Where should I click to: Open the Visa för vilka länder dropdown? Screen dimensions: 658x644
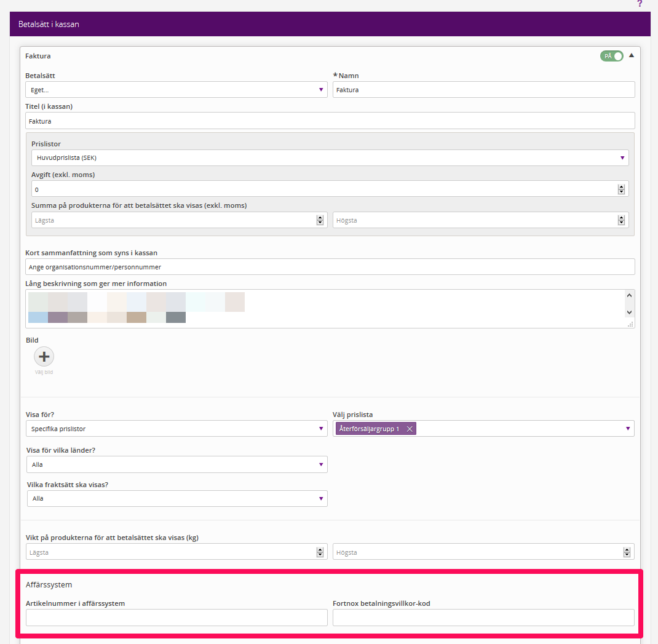[176, 464]
